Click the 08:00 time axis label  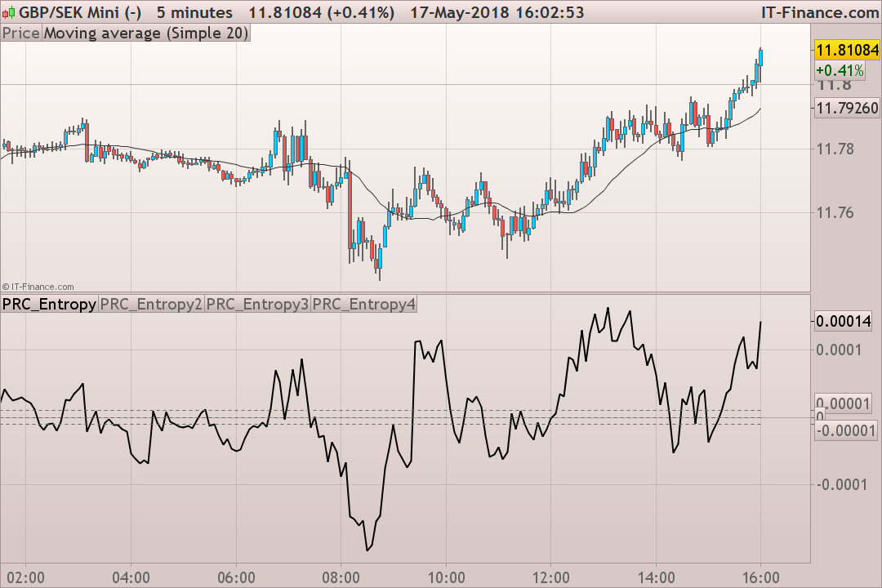pos(341,578)
